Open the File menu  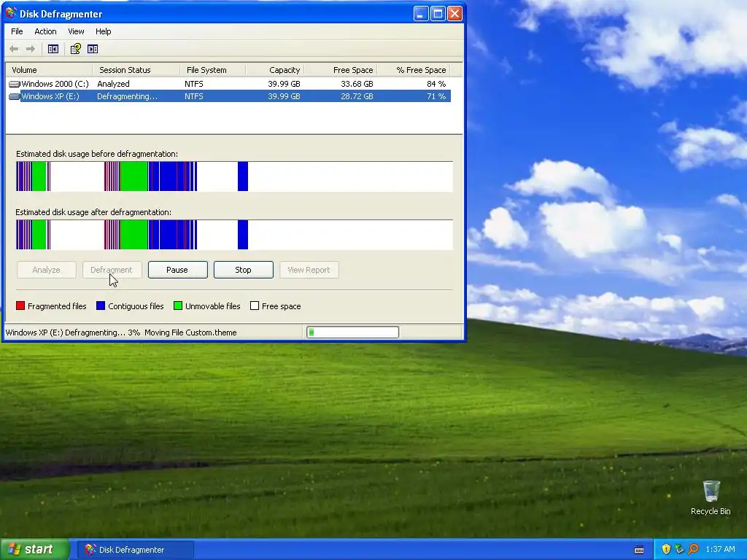tap(17, 31)
